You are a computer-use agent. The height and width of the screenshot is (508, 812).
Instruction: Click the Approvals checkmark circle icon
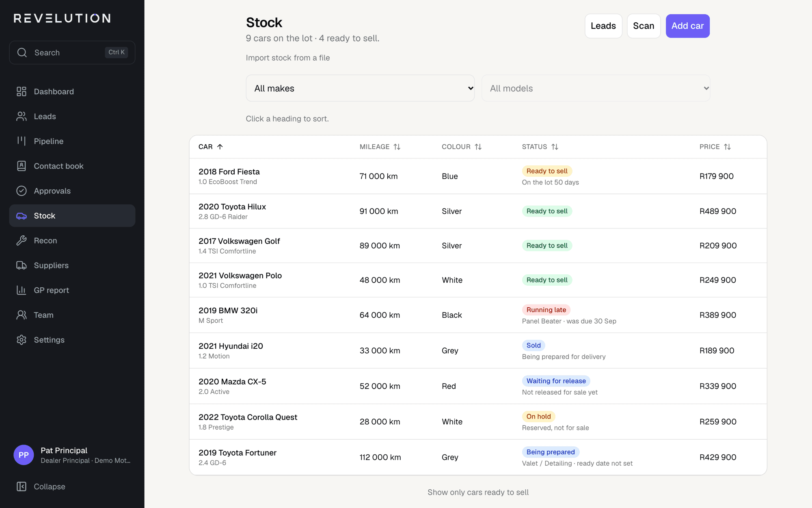point(22,191)
